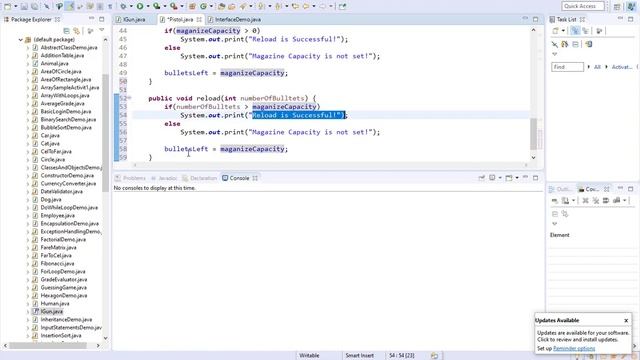640x360 pixels.
Task: Open the New file dropdown arrow in toolbar
Action: pyautogui.click(x=15, y=6)
